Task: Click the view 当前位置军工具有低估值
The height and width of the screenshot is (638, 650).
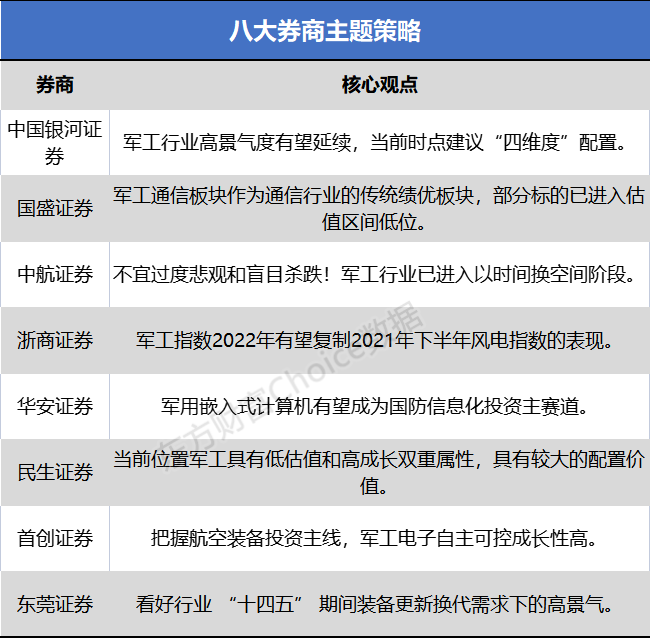Action: 380,473
